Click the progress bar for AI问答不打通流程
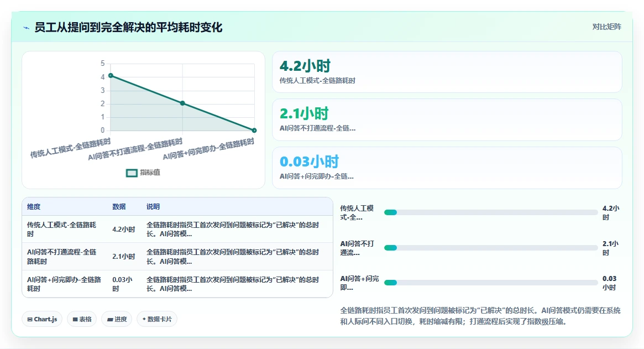The image size is (644, 349). click(x=491, y=248)
